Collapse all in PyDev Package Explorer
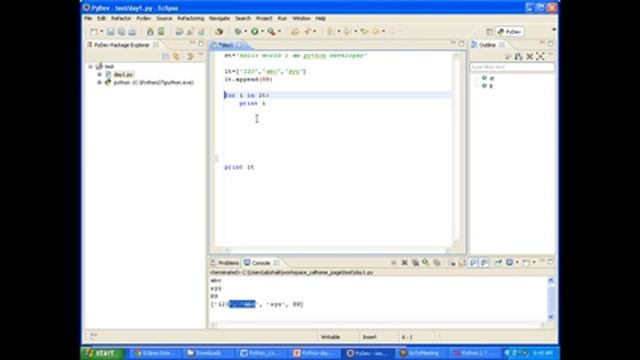The width and height of the screenshot is (640, 360). click(165, 56)
